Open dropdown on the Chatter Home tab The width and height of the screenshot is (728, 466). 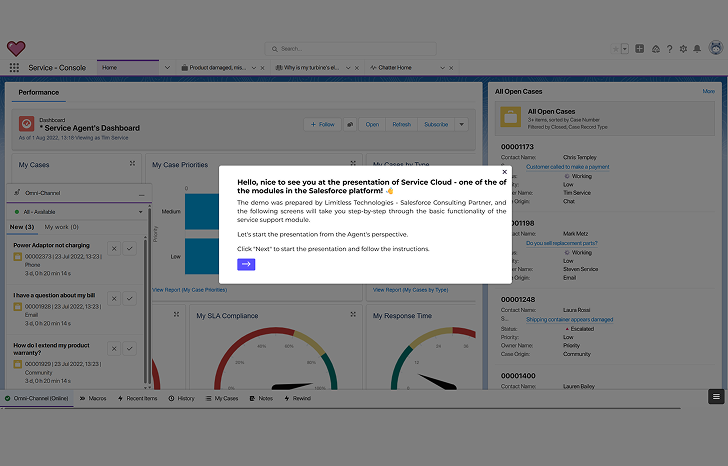442,68
